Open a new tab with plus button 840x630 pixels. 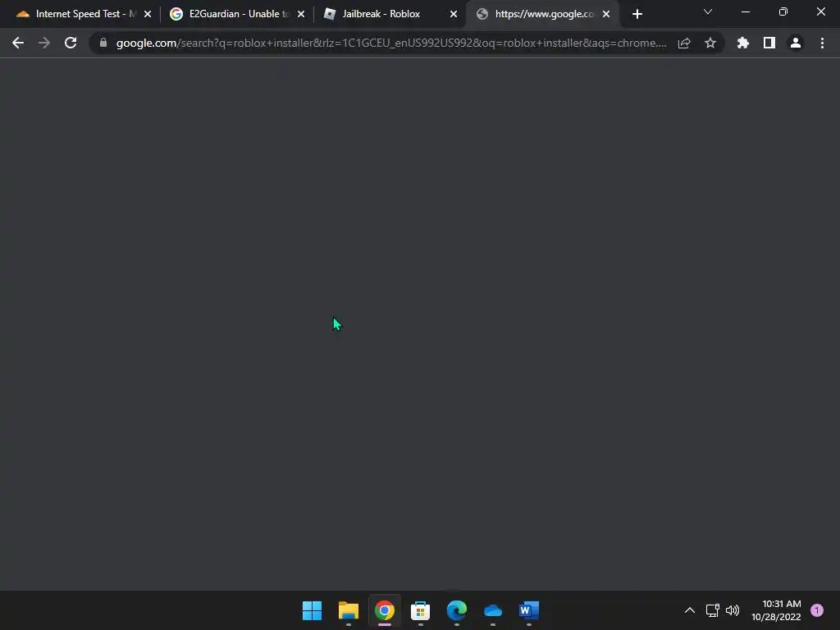pos(637,15)
